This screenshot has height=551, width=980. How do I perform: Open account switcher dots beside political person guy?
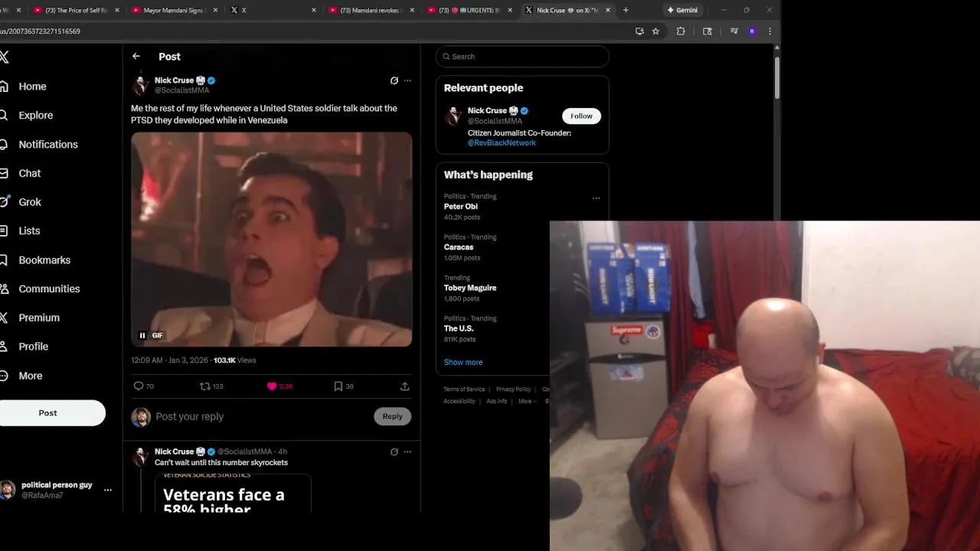[108, 490]
